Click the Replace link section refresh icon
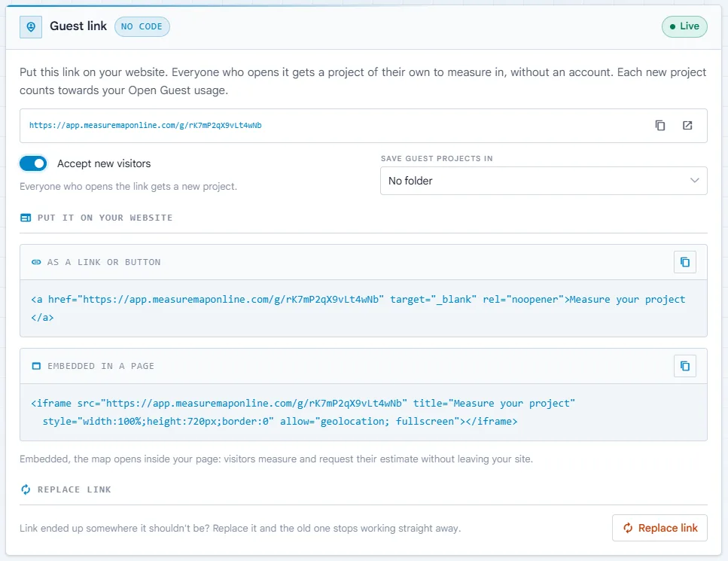The height and width of the screenshot is (561, 728). (26, 489)
